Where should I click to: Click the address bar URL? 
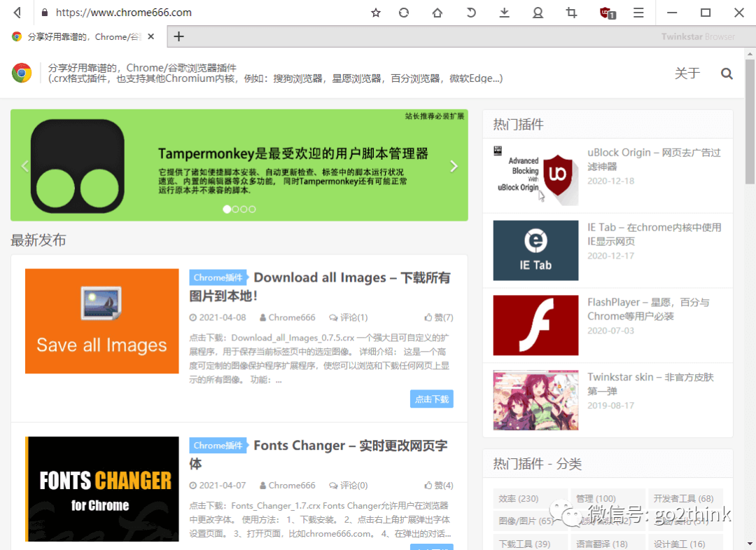point(123,13)
